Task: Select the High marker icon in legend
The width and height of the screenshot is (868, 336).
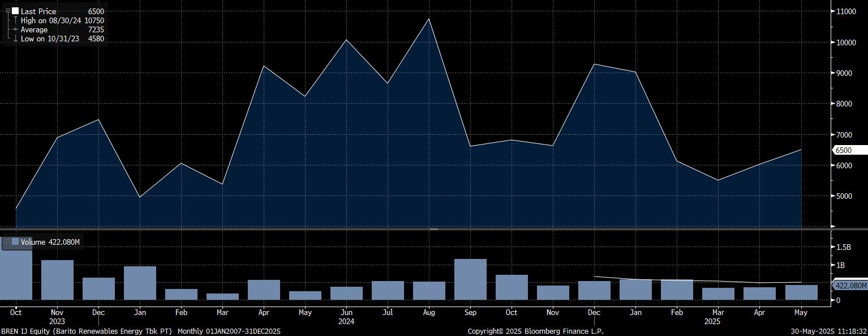Action: click(15, 20)
